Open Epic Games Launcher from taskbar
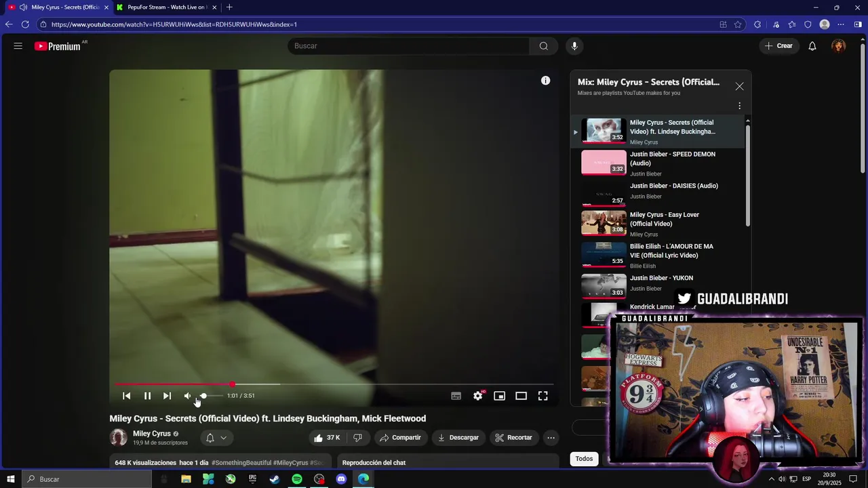This screenshot has width=868, height=488. pos(252,479)
